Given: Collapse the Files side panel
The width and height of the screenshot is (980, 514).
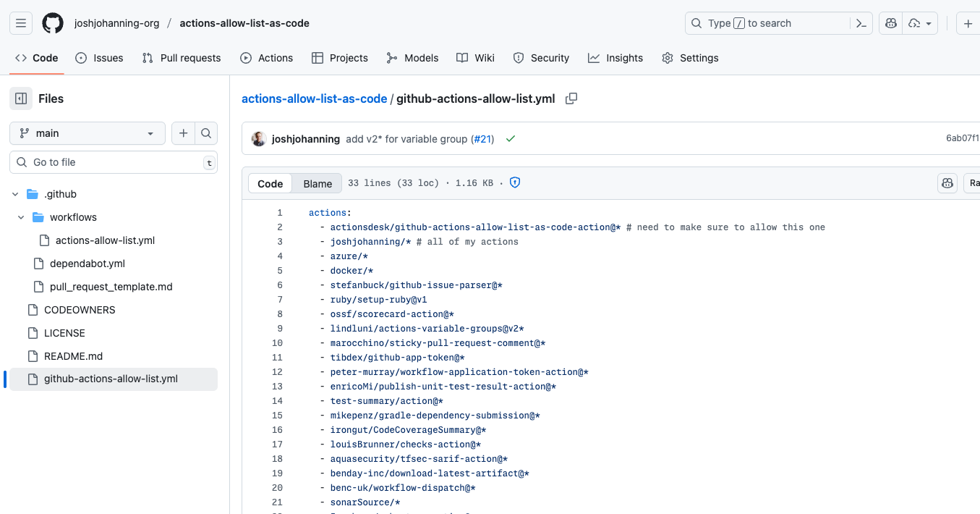Looking at the screenshot, I should (x=21, y=98).
